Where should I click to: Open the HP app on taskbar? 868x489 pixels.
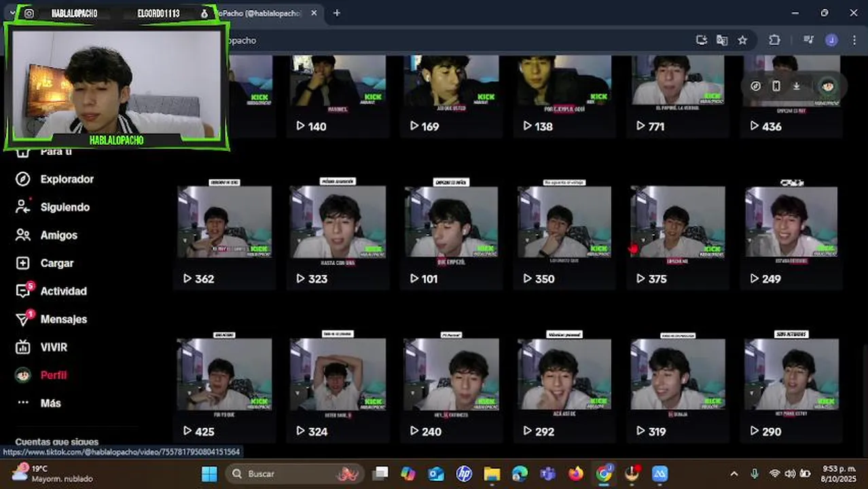[x=464, y=473]
